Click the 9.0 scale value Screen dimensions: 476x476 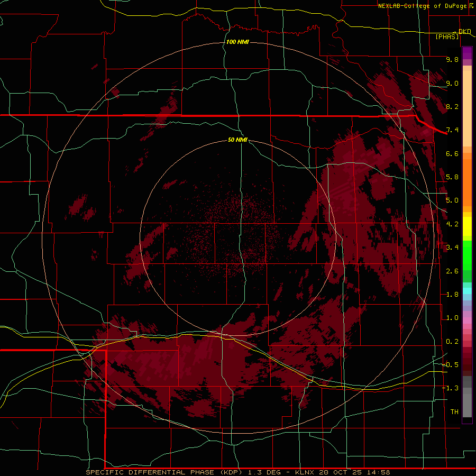[x=452, y=83]
